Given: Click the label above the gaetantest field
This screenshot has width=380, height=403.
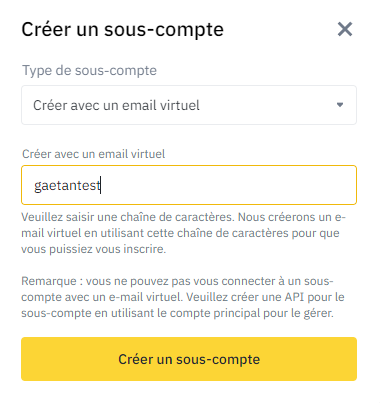Looking at the screenshot, I should tap(93, 154).
